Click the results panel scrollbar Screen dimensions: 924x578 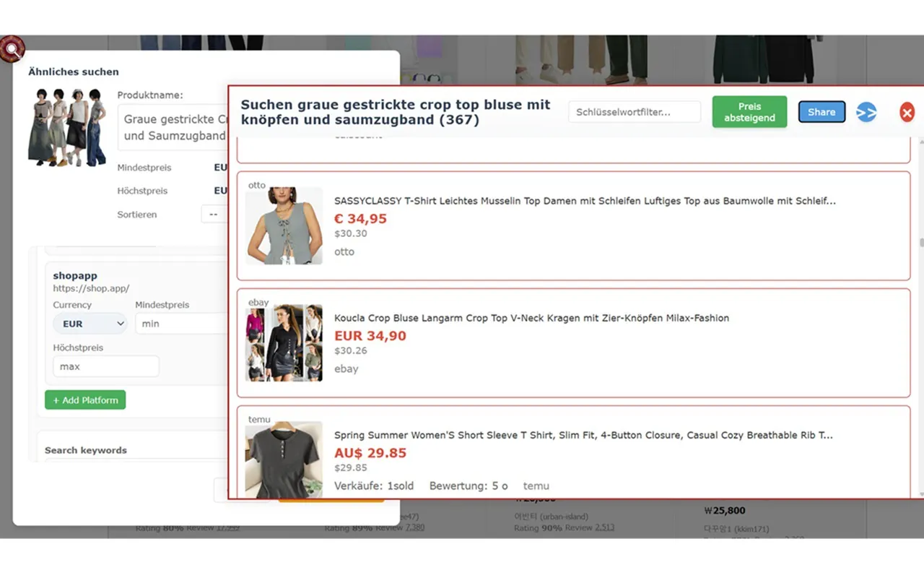point(921,243)
